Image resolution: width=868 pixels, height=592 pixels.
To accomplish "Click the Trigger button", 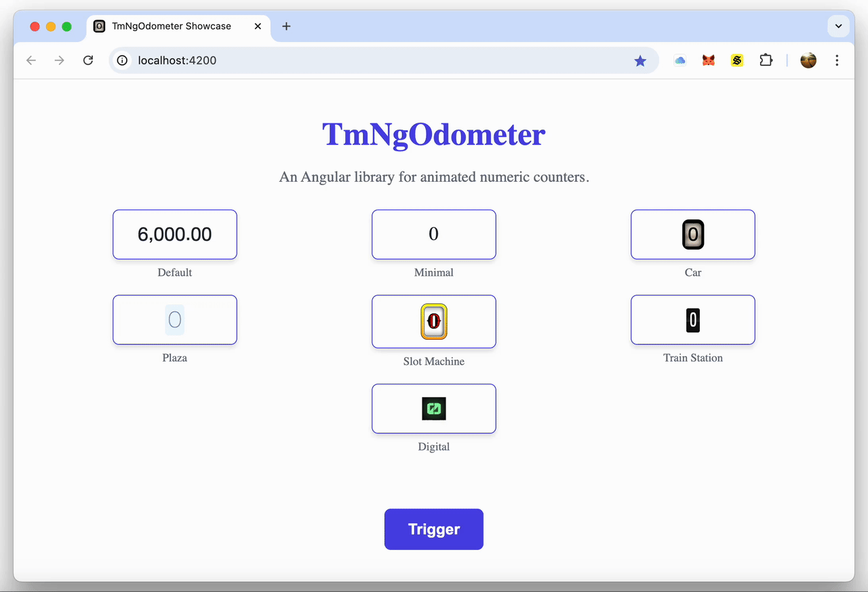I will (x=434, y=529).
